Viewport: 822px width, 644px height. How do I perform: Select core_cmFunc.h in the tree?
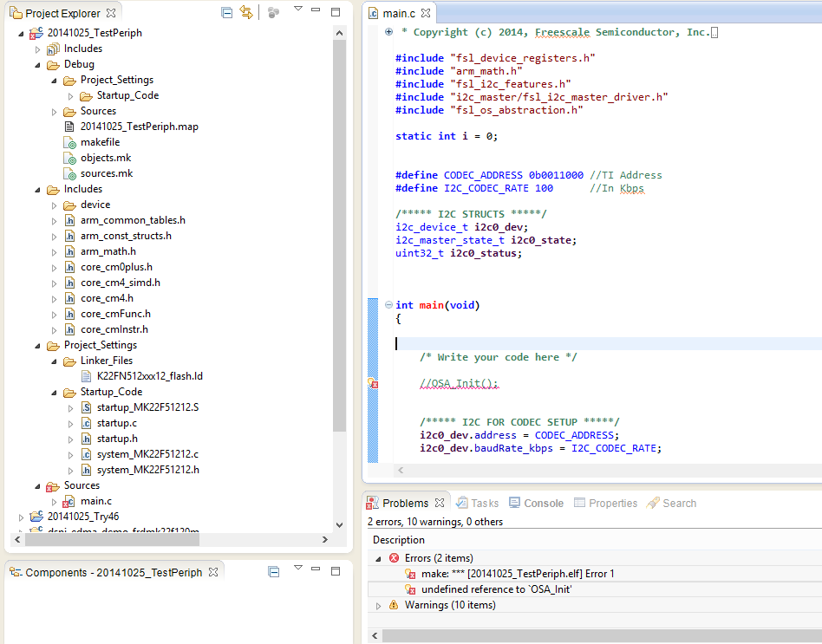[115, 314]
